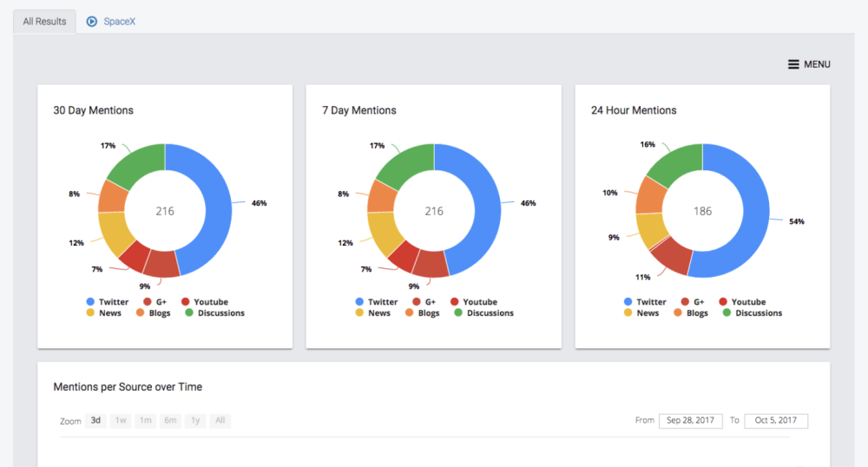
Task: Click News legend dot in 7 Day Mentions
Action: 360,313
